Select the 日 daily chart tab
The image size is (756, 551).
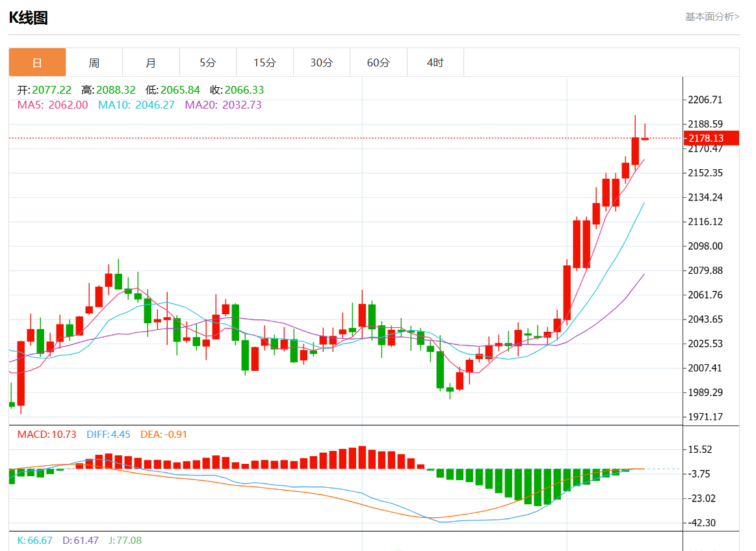37,62
